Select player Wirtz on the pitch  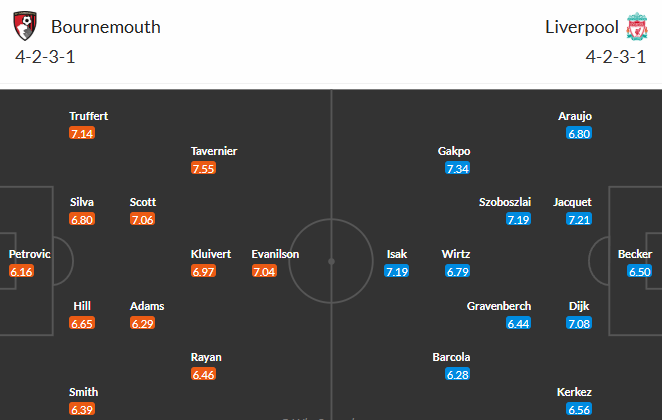click(x=456, y=254)
